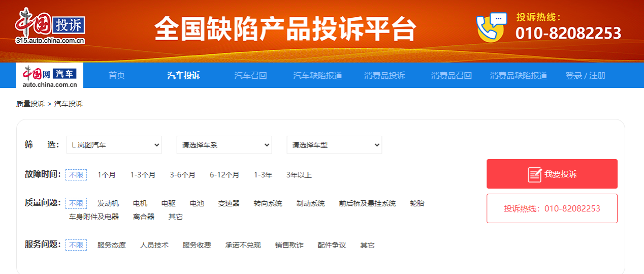The width and height of the screenshot is (644, 274).
Task: Click the 投诉热线：010-82082253 outlined button
Action: coord(552,208)
